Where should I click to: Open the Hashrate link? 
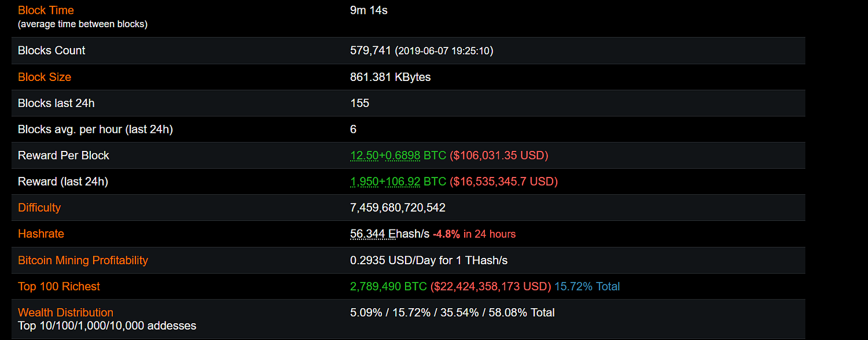pos(41,234)
